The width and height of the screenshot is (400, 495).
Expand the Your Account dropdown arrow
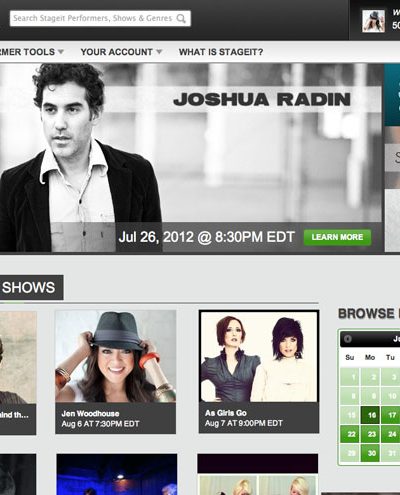(x=159, y=52)
